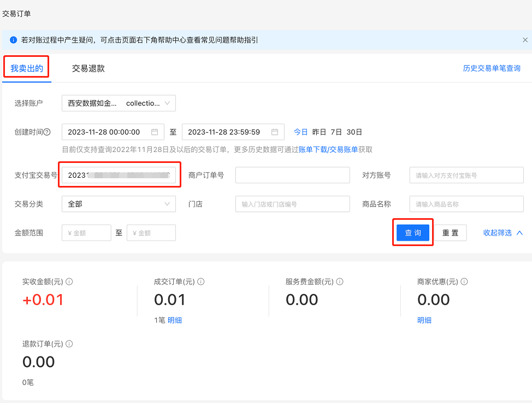The height and width of the screenshot is (403, 532).
Task: Switch to the 我卖出的 tab
Action: [x=27, y=68]
